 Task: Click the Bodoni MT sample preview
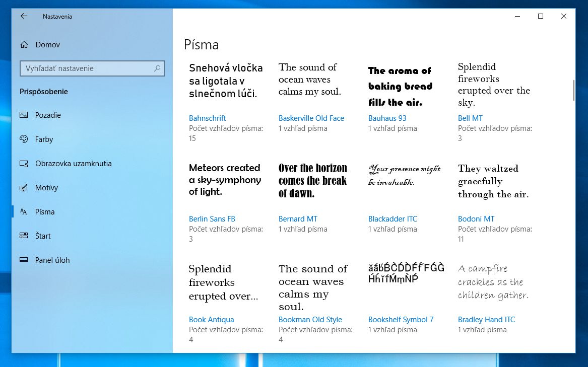493,181
